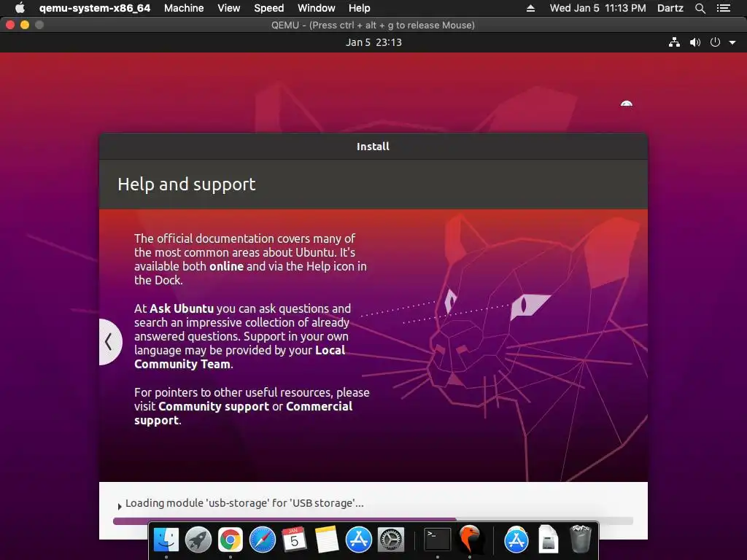Open Calendar from the Dock
The width and height of the screenshot is (747, 560).
click(295, 540)
